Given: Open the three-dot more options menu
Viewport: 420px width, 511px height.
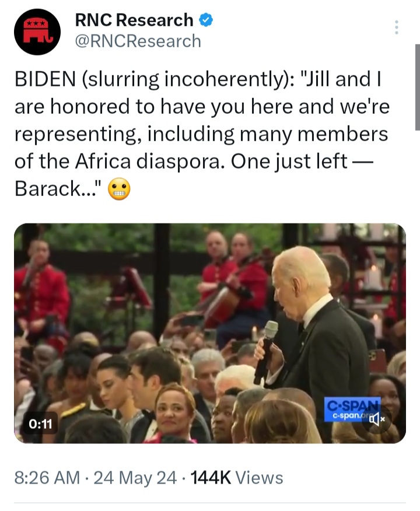Looking at the screenshot, I should click(x=396, y=27).
